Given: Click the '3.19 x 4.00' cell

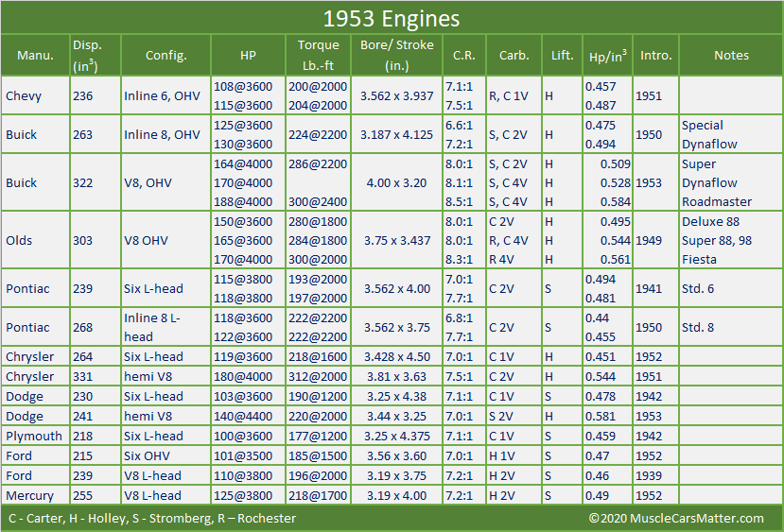Looking at the screenshot, I should pos(397,495).
